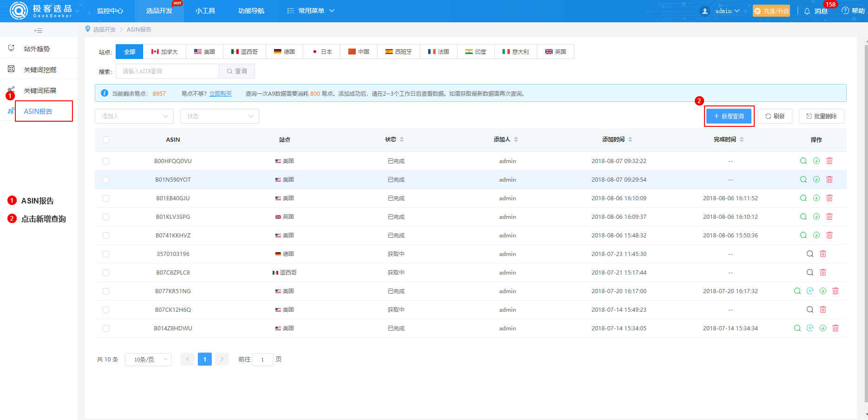The height and width of the screenshot is (420, 868).
Task: Open the 监控中心 top menu
Action: click(110, 11)
